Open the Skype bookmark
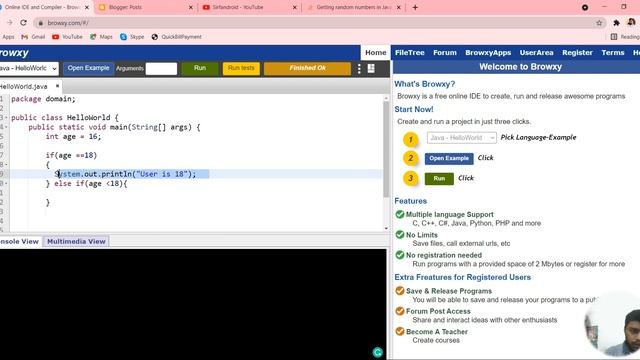This screenshot has width=640, height=360. point(132,37)
